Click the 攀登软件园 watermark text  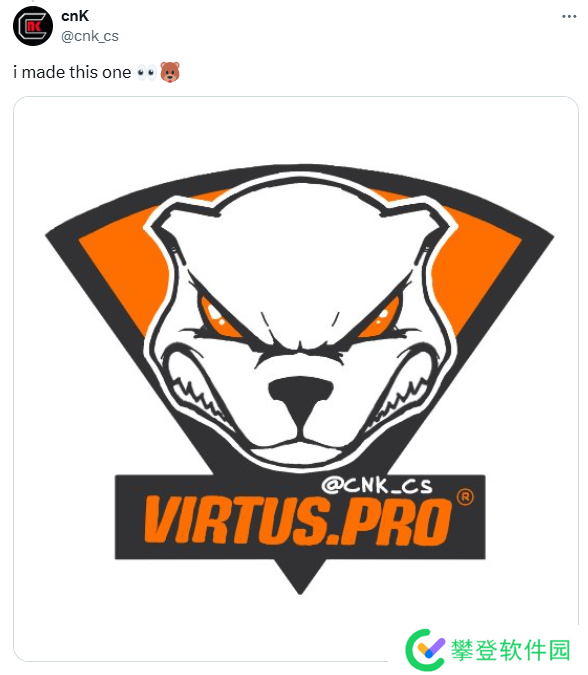click(510, 650)
